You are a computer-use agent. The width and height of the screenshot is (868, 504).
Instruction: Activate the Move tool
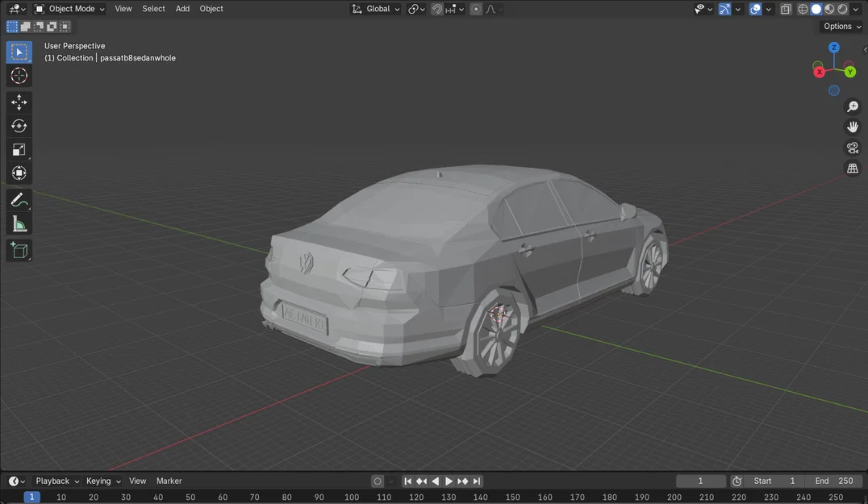(19, 102)
